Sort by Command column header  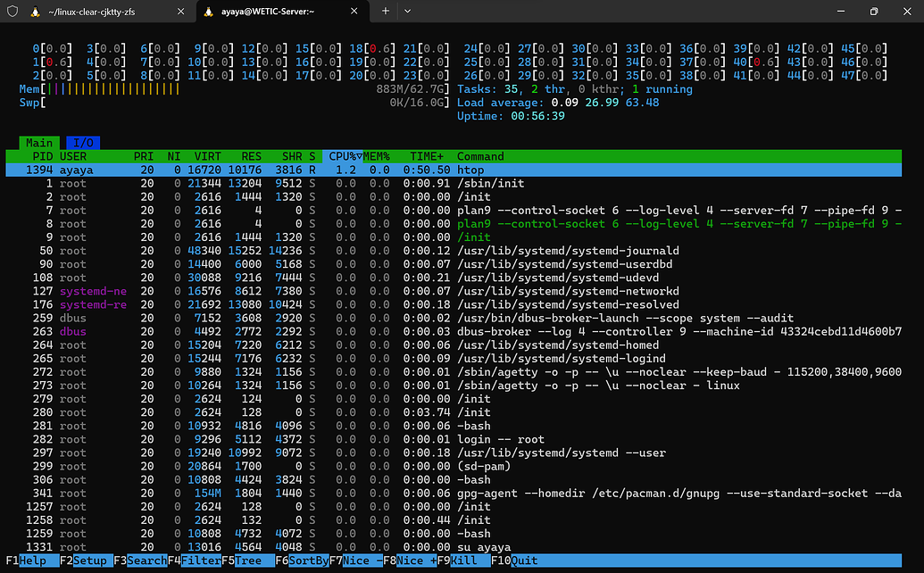tap(480, 157)
